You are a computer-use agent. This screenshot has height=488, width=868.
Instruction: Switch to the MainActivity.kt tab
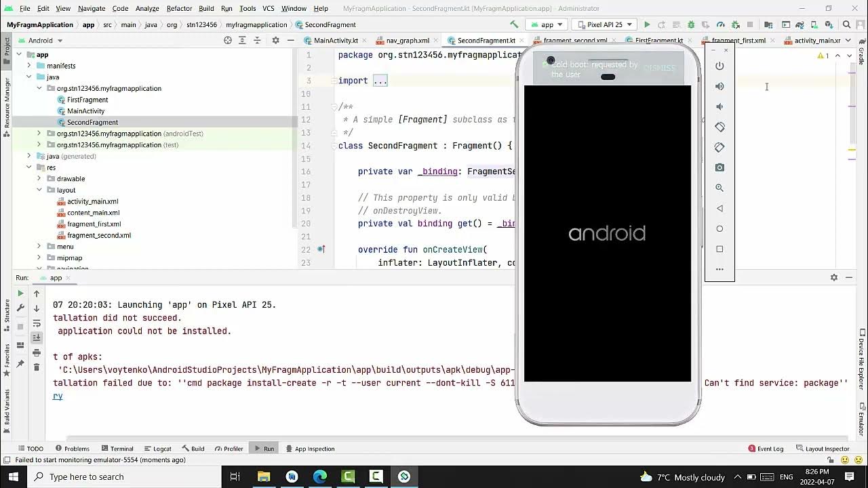pyautogui.click(x=336, y=41)
